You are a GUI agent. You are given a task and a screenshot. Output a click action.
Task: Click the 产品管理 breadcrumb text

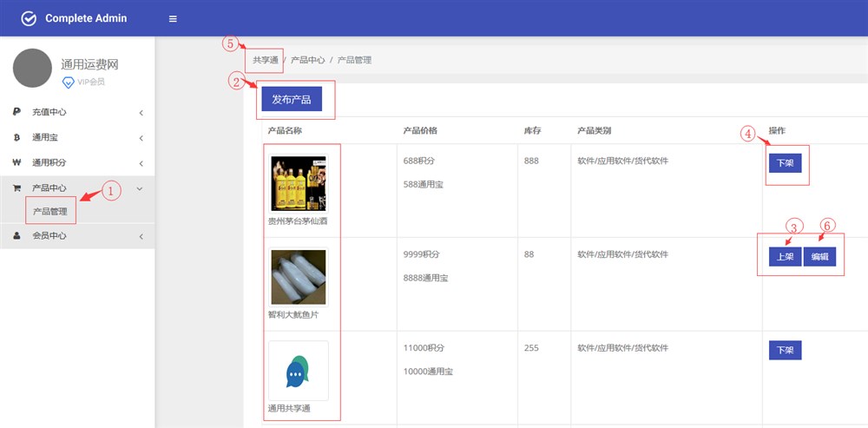click(354, 60)
